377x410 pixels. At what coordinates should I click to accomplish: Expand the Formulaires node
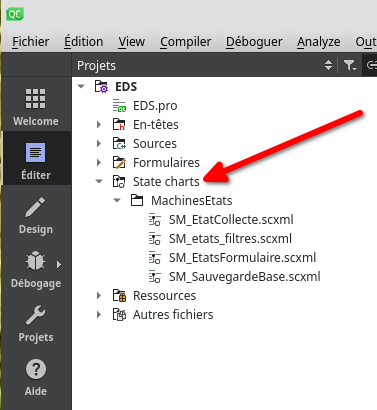[99, 163]
